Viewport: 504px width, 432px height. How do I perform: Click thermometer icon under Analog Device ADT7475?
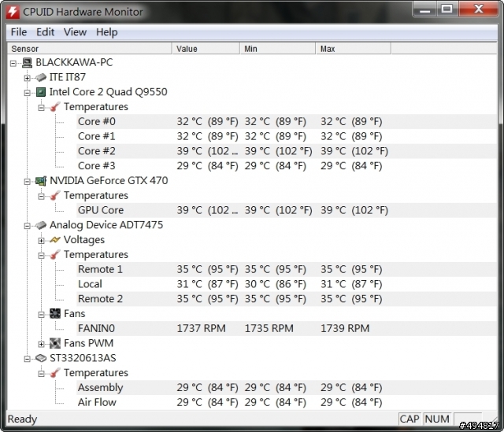tap(55, 255)
